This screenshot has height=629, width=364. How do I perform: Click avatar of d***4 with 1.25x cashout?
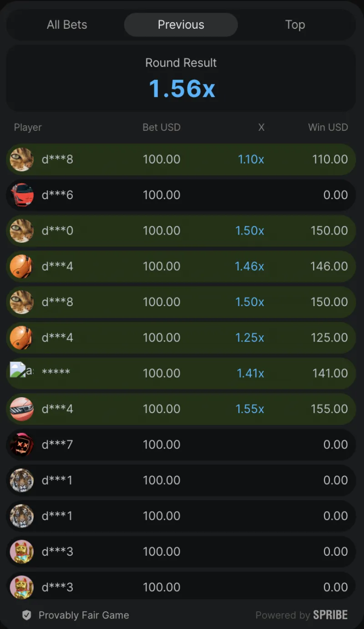(x=22, y=338)
